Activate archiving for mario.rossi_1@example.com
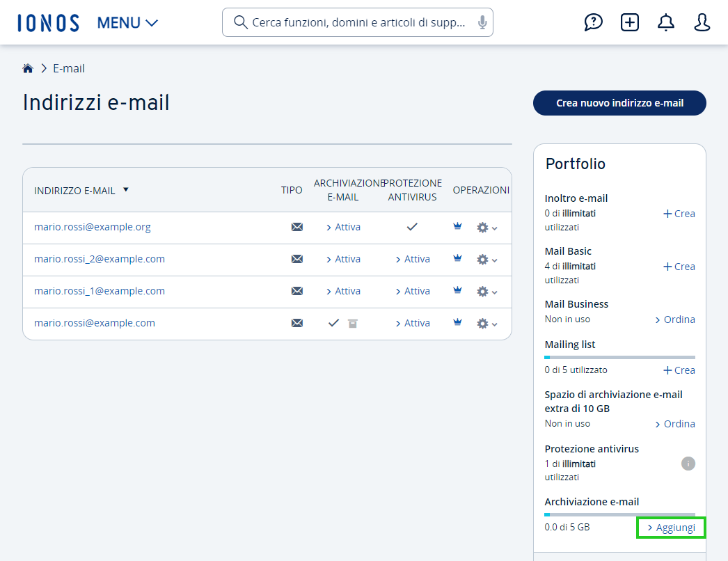This screenshot has height=561, width=728. point(343,291)
